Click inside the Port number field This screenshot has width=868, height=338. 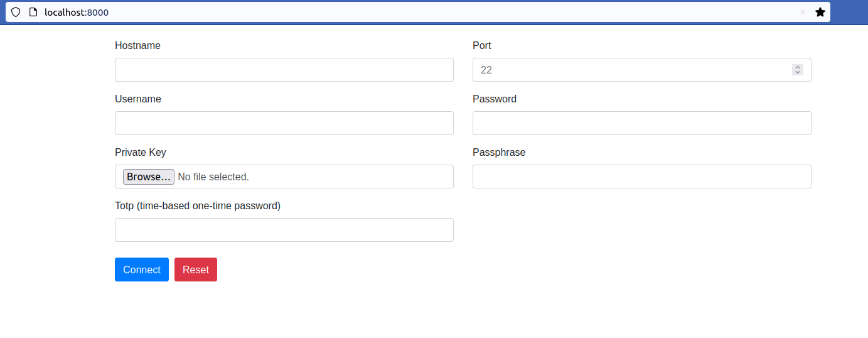click(x=628, y=70)
